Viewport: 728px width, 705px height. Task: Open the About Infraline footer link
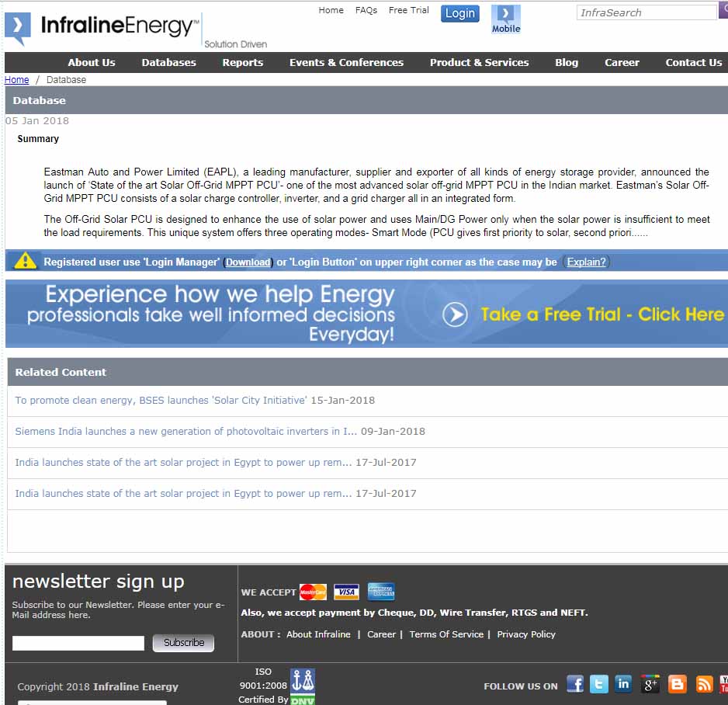[x=318, y=634]
